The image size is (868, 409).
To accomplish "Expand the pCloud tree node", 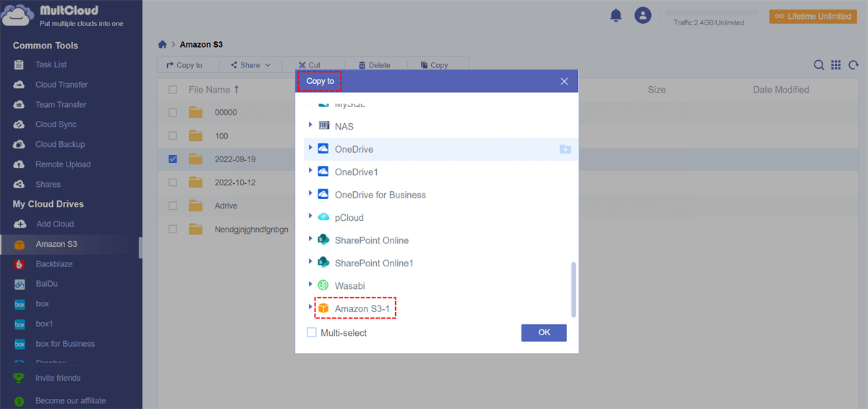I will pos(310,216).
